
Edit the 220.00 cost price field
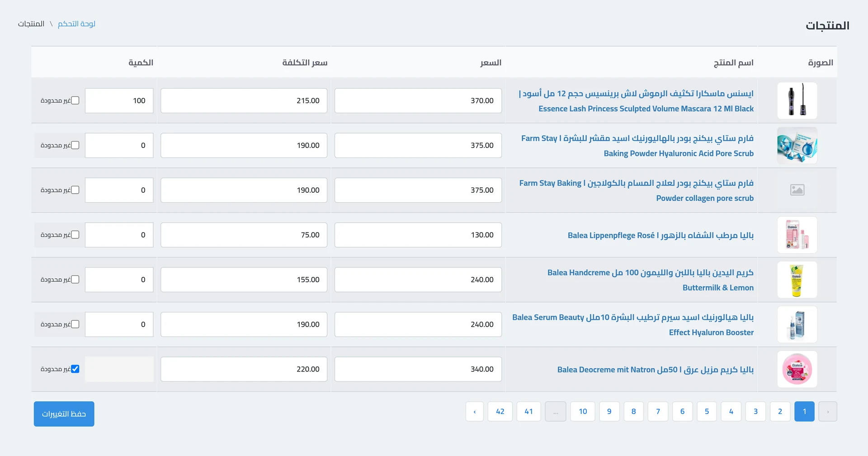click(x=244, y=369)
